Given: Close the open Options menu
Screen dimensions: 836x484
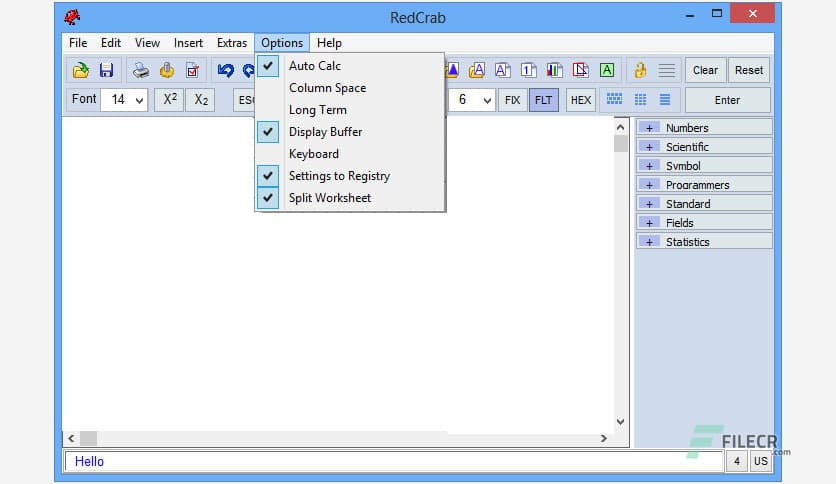Looking at the screenshot, I should [282, 43].
